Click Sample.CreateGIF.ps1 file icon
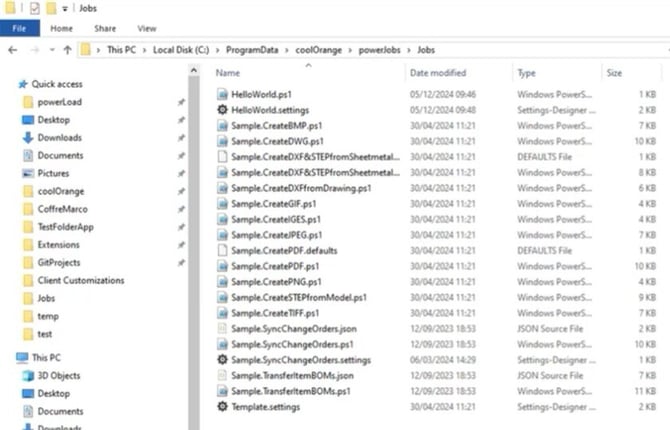This screenshot has height=430, width=670. point(222,204)
